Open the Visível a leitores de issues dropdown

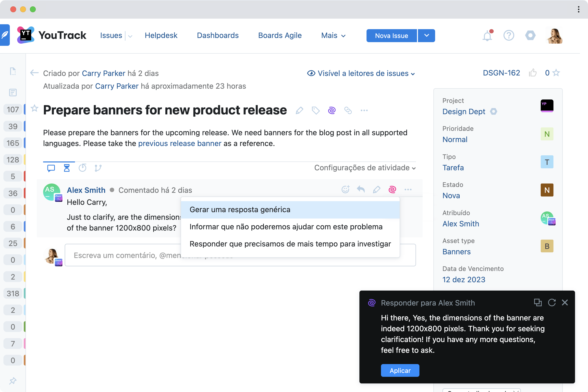[361, 73]
